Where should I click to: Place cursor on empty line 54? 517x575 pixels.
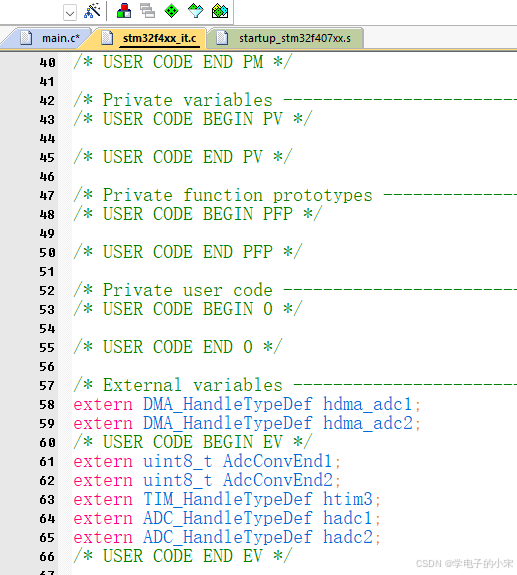click(x=295, y=328)
